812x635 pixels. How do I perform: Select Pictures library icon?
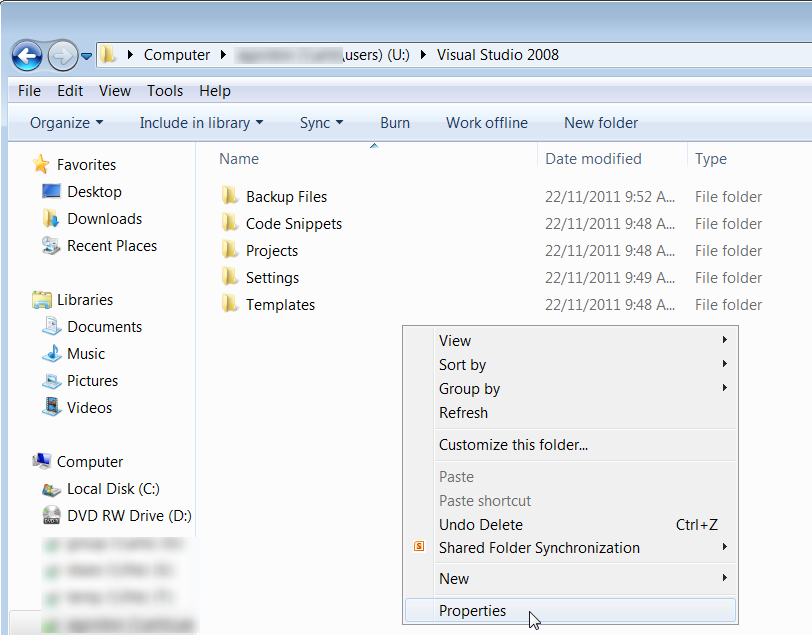pyautogui.click(x=51, y=381)
